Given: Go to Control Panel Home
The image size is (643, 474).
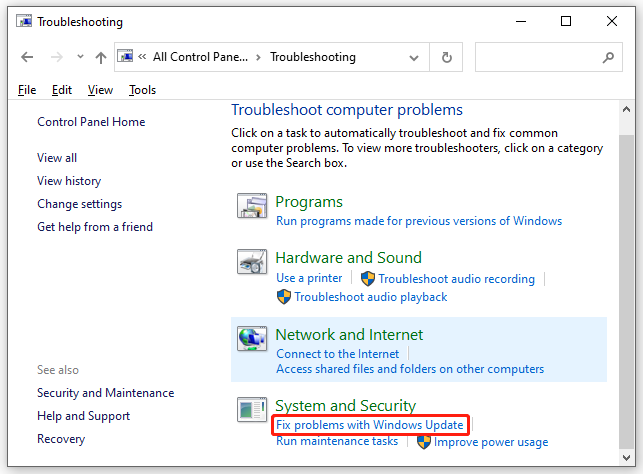Looking at the screenshot, I should (91, 122).
